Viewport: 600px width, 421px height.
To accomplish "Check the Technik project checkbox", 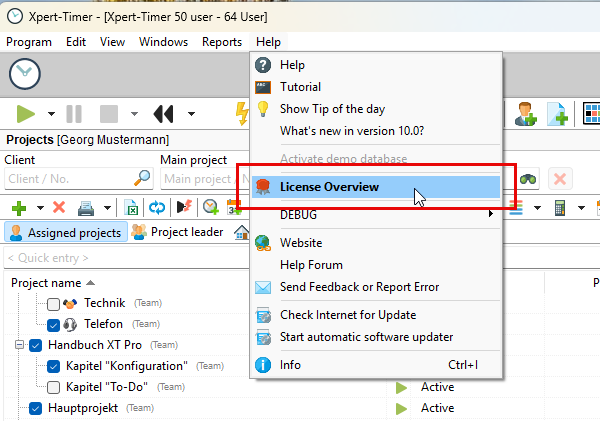I will (54, 303).
